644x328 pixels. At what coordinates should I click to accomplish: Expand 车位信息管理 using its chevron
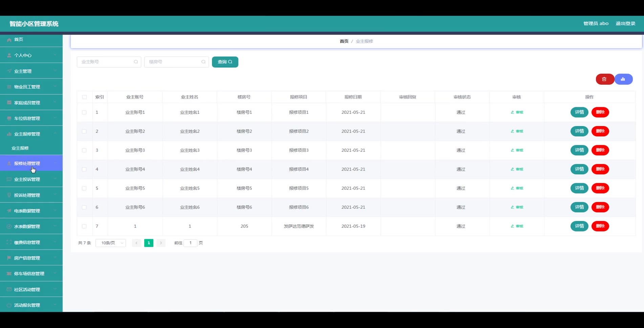point(55,118)
